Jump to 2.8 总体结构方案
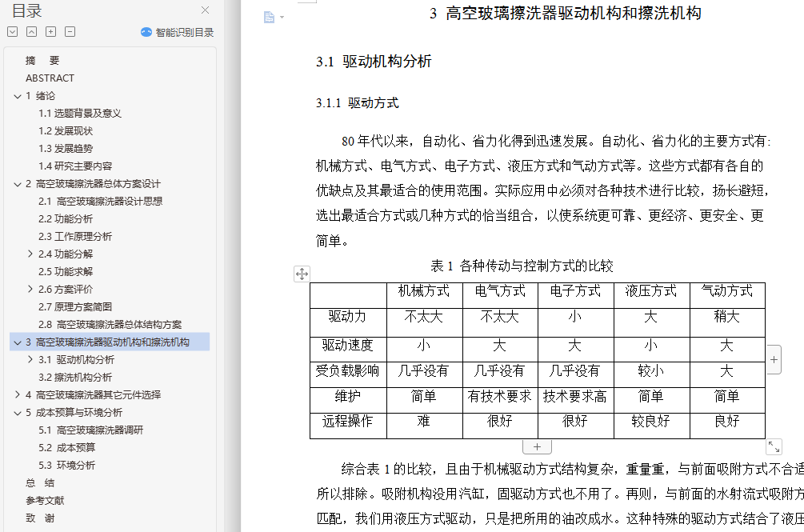804x532 pixels. tap(110, 325)
